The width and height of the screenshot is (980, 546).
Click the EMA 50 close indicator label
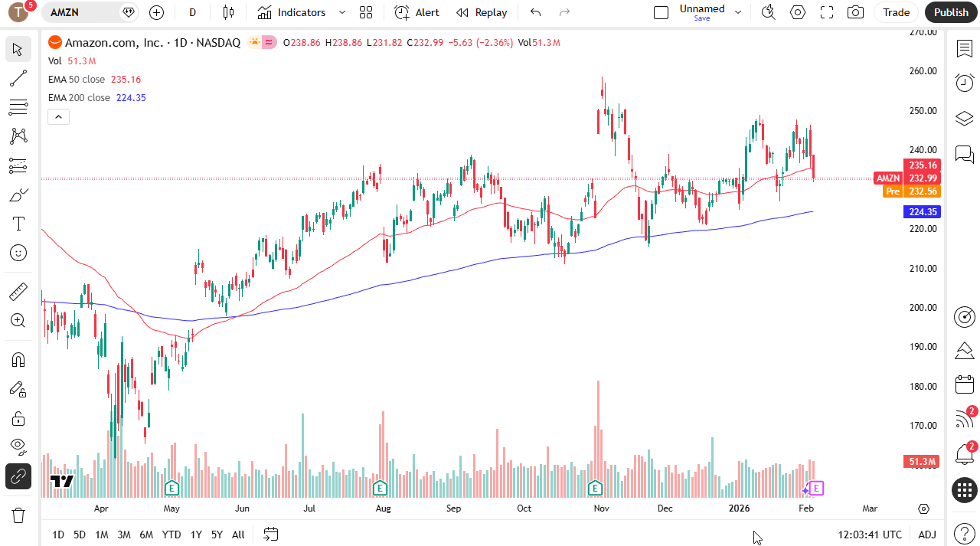[x=77, y=79]
